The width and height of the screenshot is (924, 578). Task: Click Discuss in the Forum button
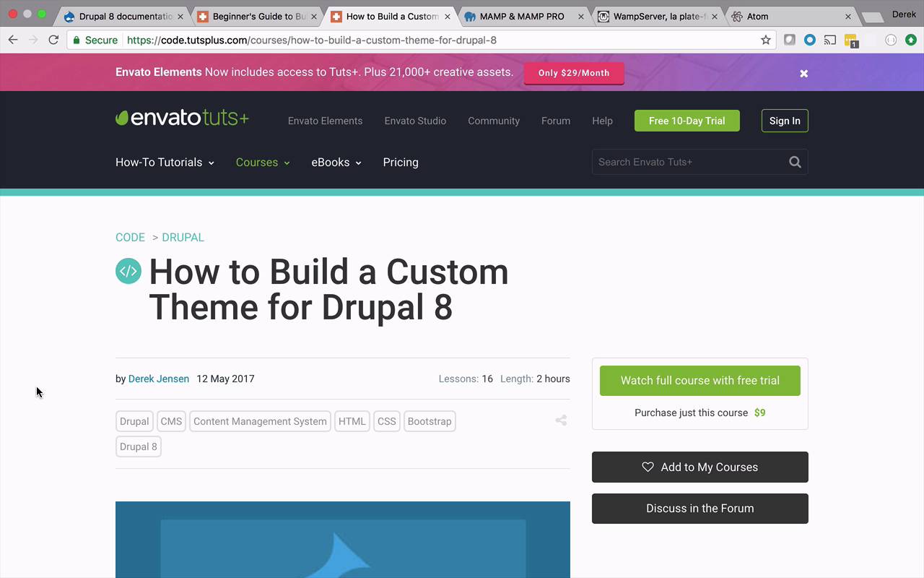(700, 509)
